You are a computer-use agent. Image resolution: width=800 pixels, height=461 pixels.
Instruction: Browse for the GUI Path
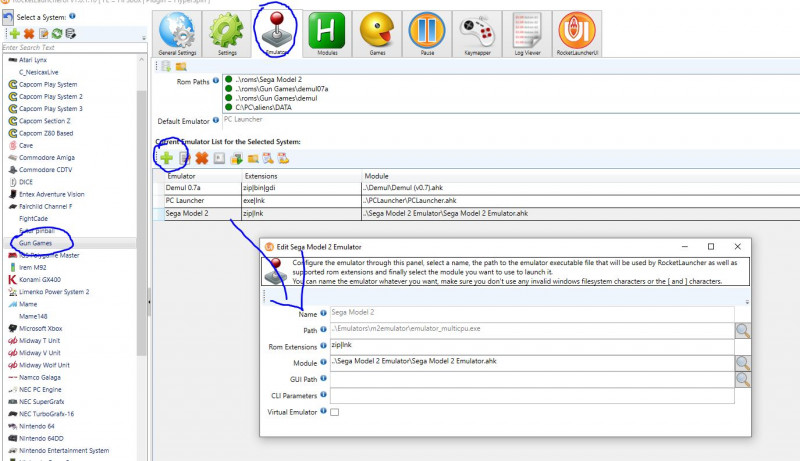[743, 379]
